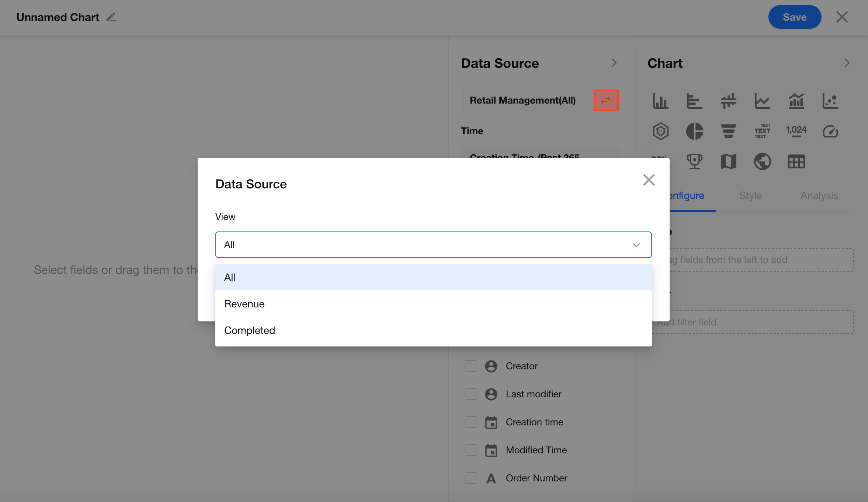Viewport: 868px width, 502px height.
Task: Open the View dropdown showing All
Action: (433, 245)
